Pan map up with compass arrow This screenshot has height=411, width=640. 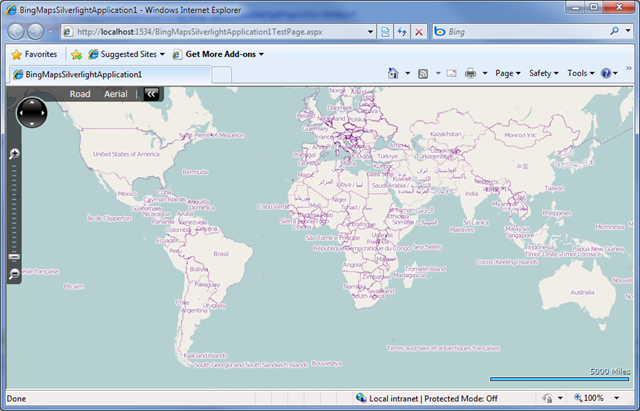click(32, 102)
